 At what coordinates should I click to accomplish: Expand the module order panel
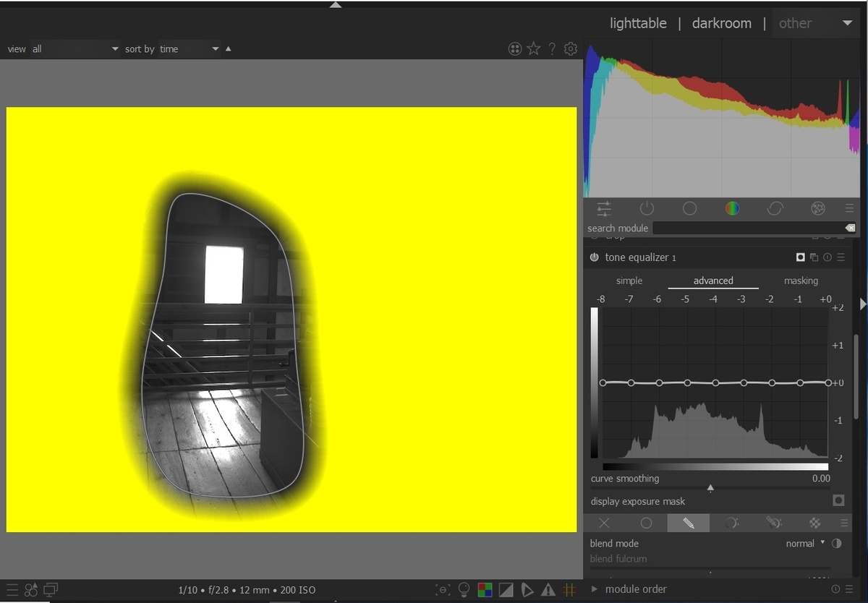click(x=595, y=589)
